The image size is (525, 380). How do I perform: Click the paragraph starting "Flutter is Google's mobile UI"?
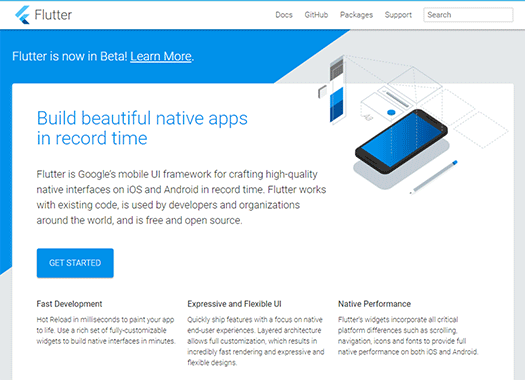coord(181,197)
